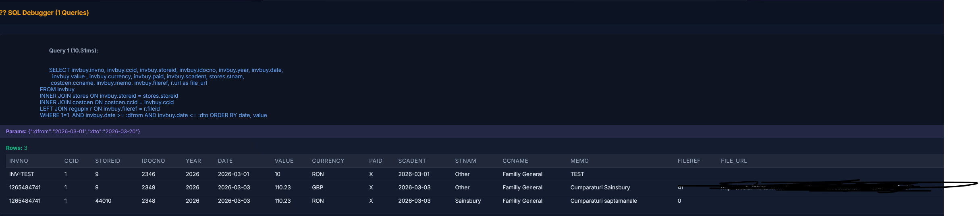
Task: Select the Cumparaturi saptamanale memo cell
Action: click(603, 201)
